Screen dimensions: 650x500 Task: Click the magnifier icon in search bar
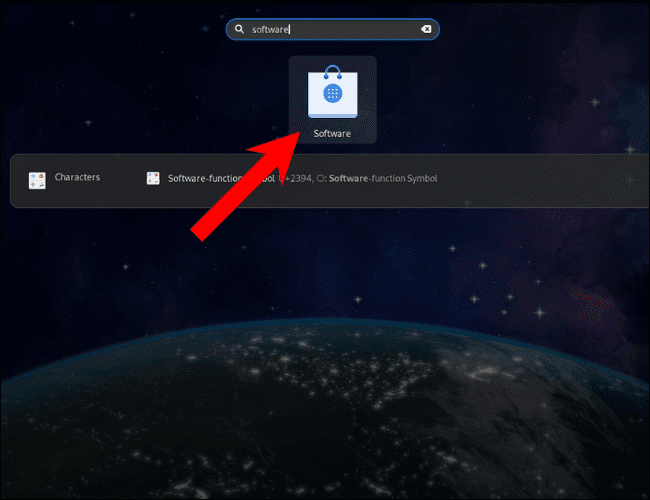(239, 29)
